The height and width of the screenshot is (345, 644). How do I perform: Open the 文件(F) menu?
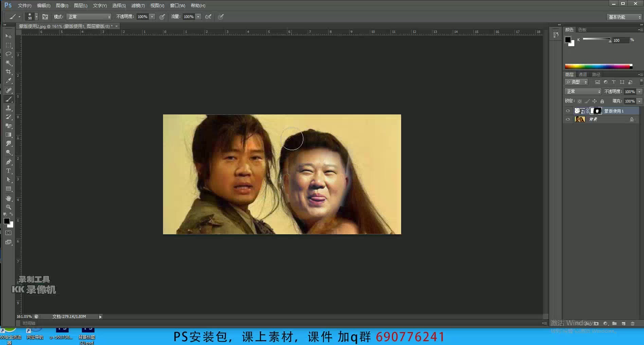(24, 5)
